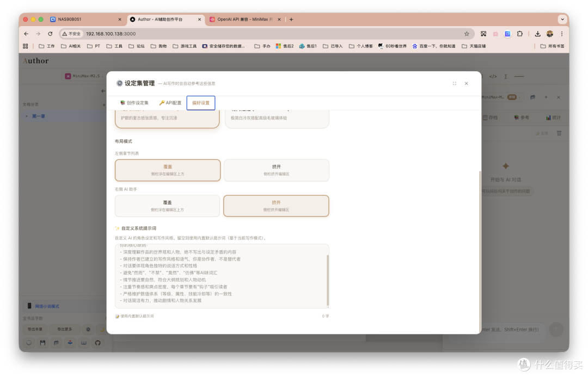Switch to the 参考 tab in the AI panel
588x377 pixels.
(x=522, y=118)
